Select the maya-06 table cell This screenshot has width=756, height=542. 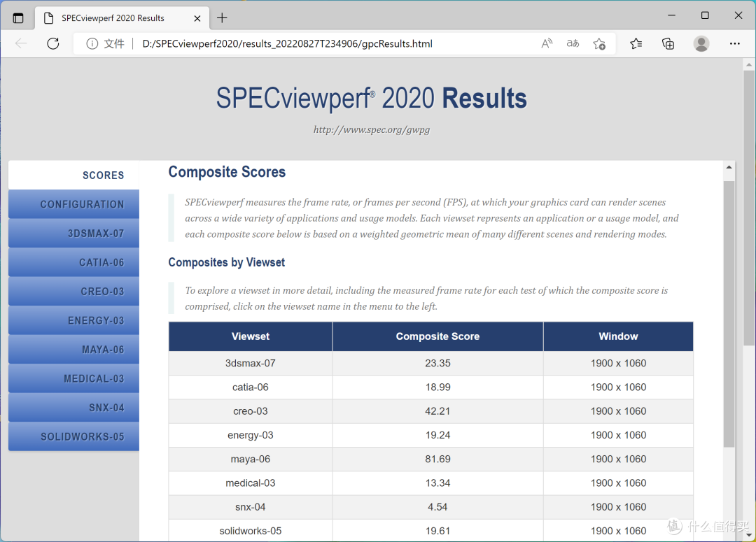point(250,459)
